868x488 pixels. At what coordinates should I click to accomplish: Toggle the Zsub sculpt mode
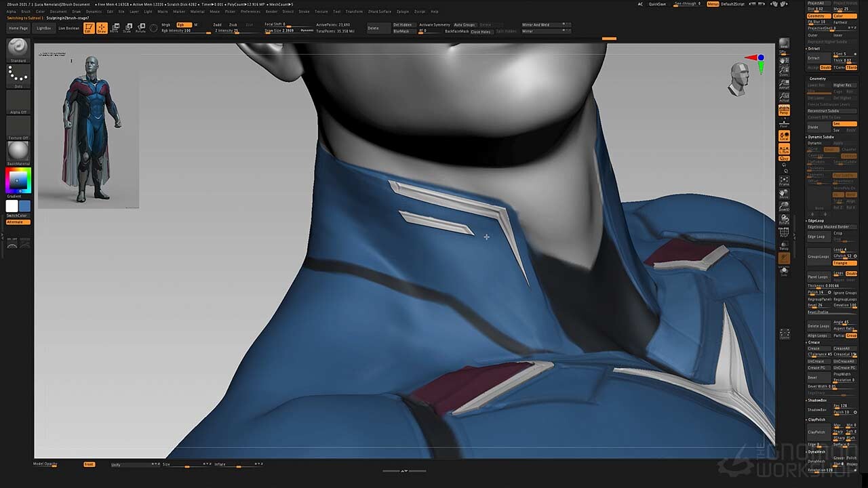coord(233,24)
